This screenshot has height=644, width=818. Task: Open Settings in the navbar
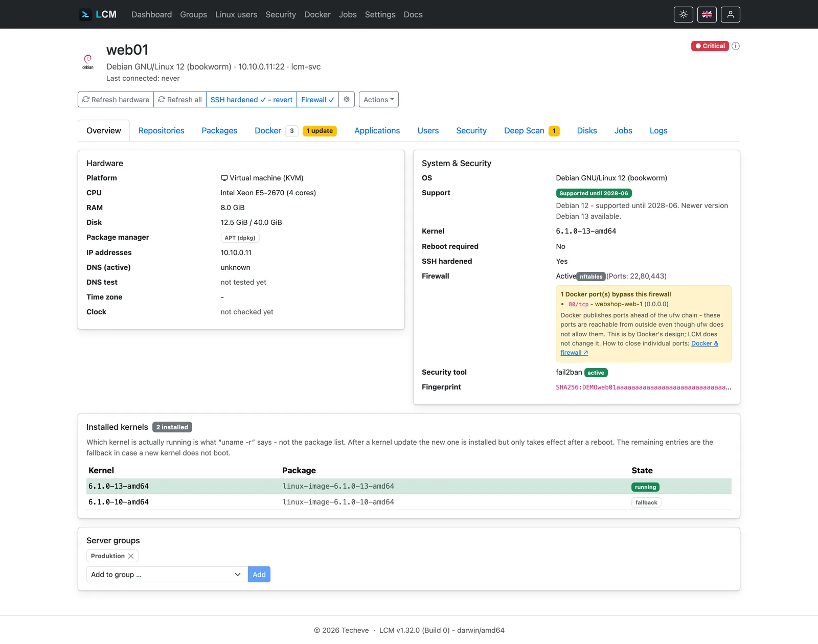[x=380, y=14]
